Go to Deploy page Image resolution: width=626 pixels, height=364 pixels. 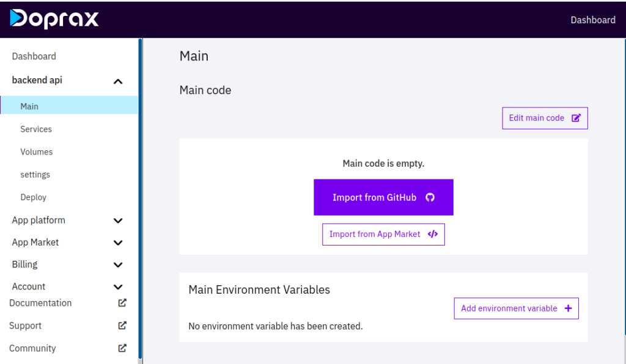33,197
